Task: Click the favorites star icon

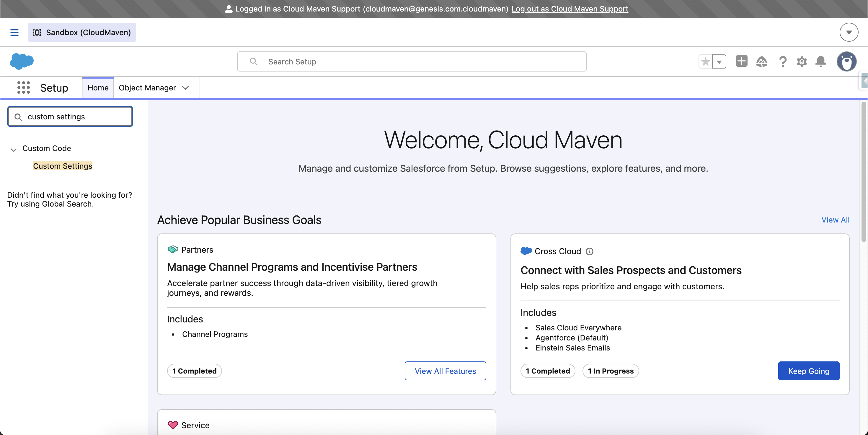Action: pos(706,61)
